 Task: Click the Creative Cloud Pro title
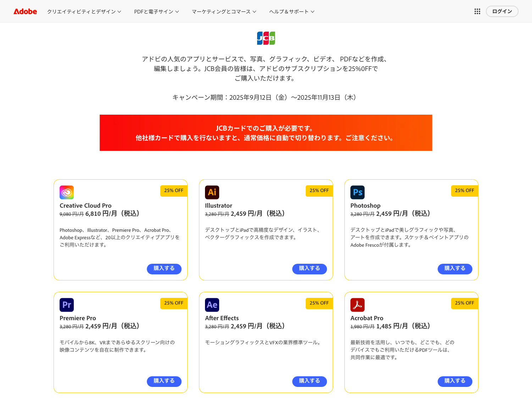[85, 206]
